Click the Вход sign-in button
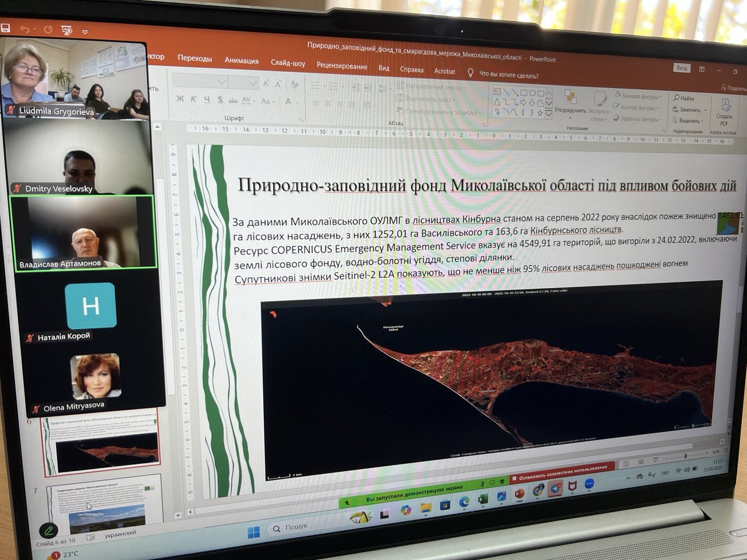747x560 pixels. pyautogui.click(x=682, y=68)
